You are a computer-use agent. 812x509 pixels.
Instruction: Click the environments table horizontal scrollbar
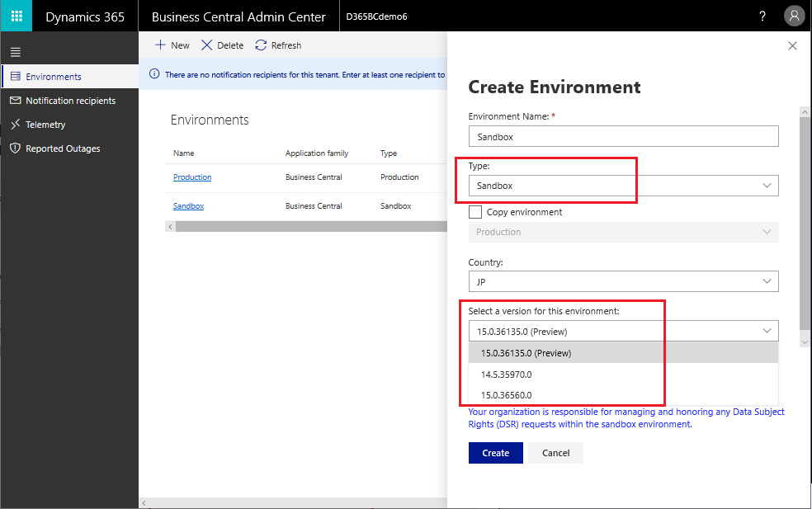[311, 226]
